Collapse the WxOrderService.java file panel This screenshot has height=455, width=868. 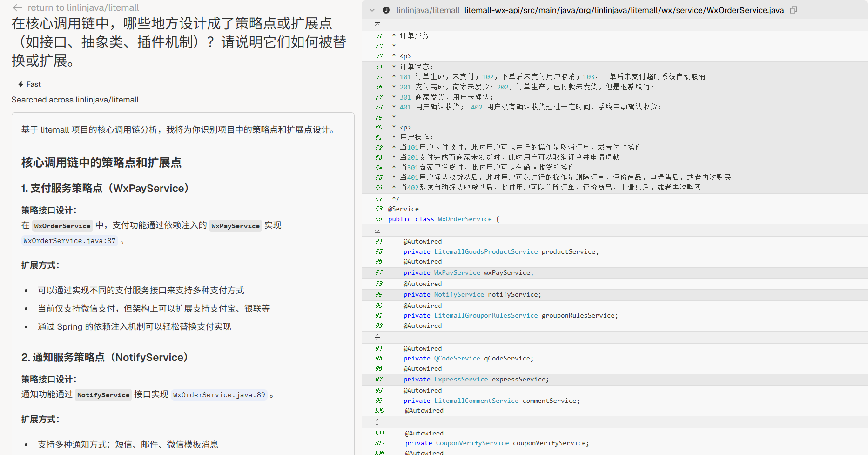coord(372,10)
